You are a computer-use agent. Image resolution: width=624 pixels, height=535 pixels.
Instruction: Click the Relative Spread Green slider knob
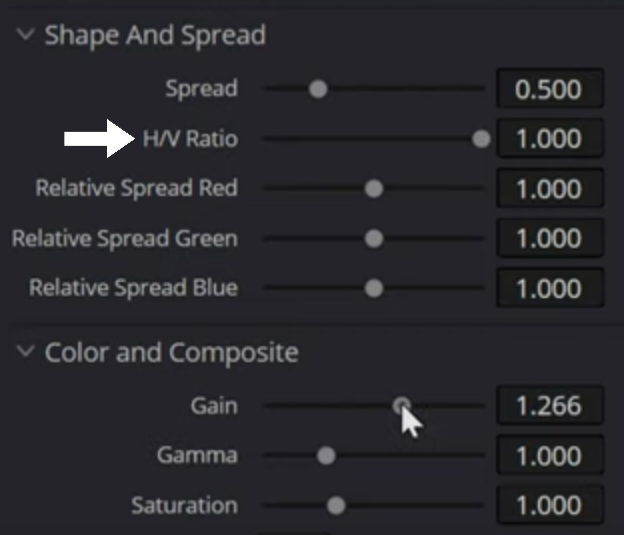tap(374, 238)
